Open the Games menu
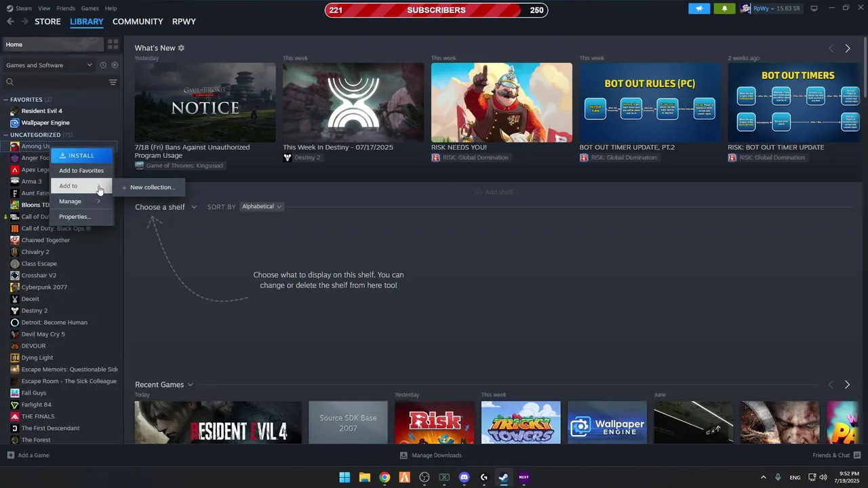The image size is (868, 488). [x=90, y=8]
